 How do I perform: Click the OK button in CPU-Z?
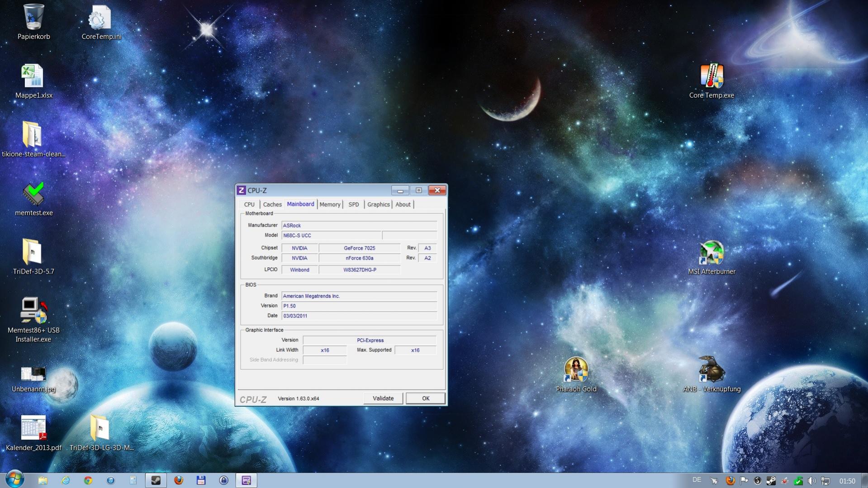426,398
